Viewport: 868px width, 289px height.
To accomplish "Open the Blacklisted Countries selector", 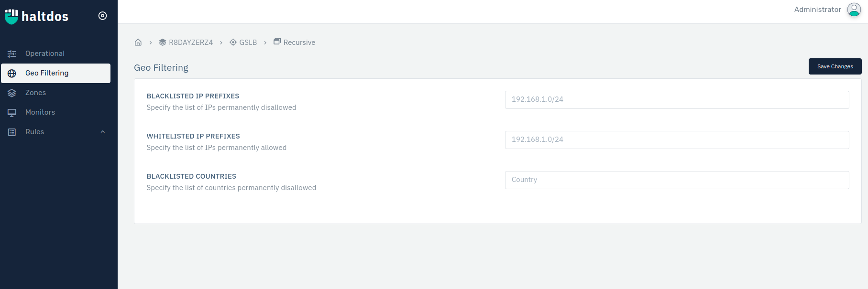I will [677, 180].
